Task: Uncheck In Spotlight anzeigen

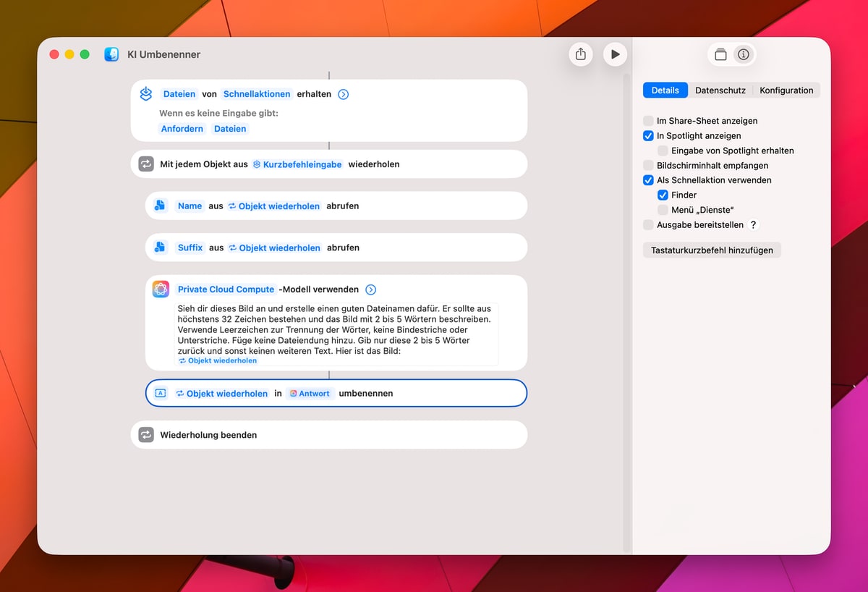Action: (648, 135)
